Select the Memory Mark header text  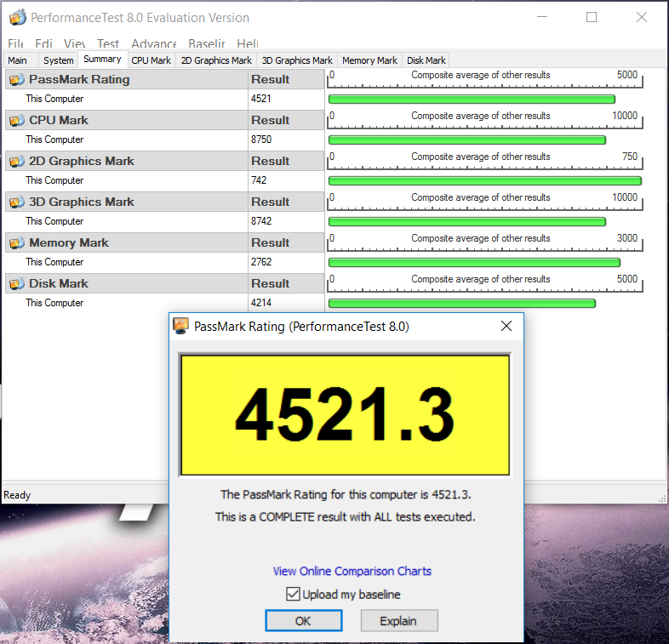click(69, 242)
